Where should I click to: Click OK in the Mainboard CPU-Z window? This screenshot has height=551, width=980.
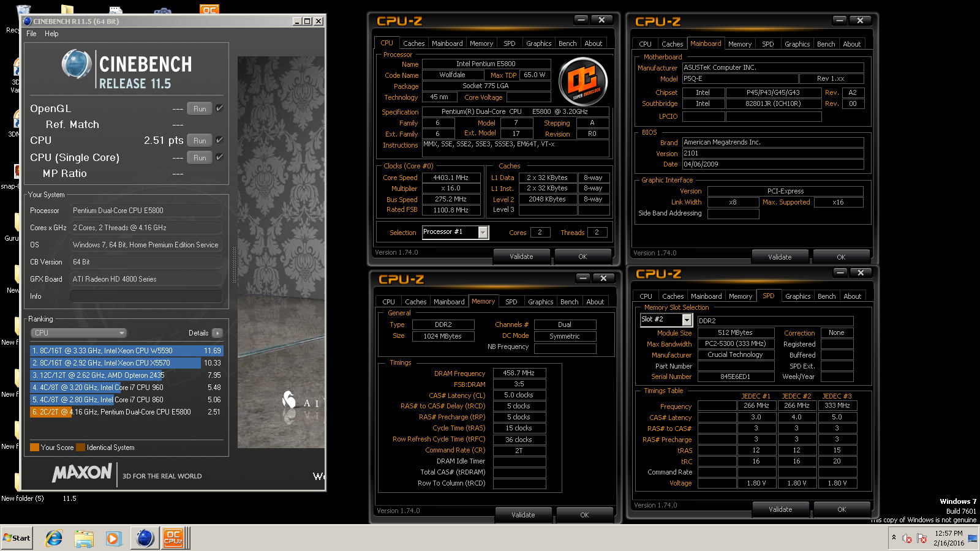[841, 257]
